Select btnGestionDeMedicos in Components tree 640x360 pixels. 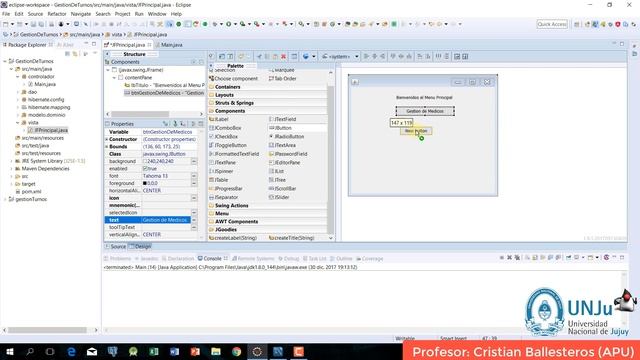164,93
